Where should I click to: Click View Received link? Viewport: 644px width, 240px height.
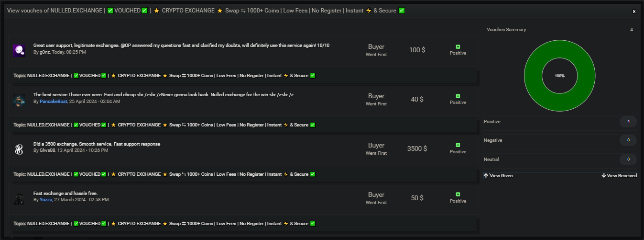(622, 176)
